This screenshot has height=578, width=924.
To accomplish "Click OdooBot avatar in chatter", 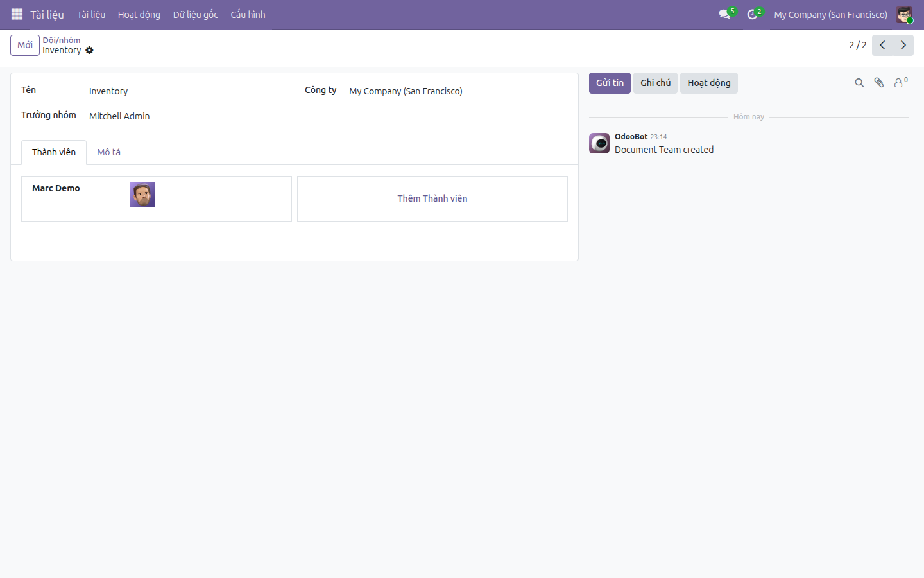I will coord(599,143).
